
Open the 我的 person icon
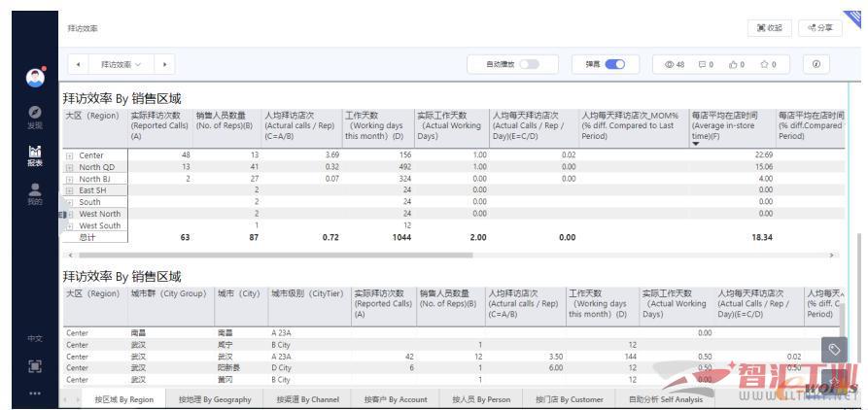(35, 189)
